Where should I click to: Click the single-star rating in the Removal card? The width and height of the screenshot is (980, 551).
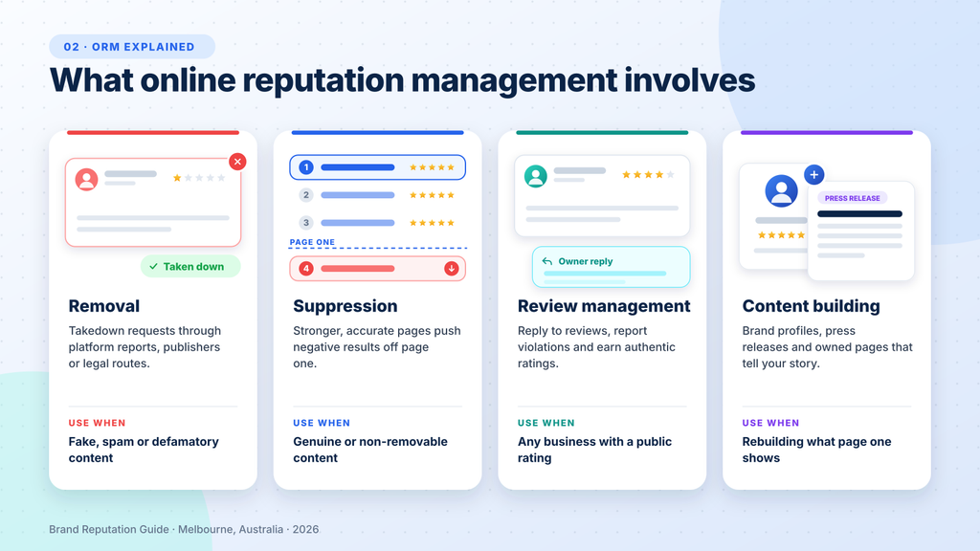pos(199,178)
